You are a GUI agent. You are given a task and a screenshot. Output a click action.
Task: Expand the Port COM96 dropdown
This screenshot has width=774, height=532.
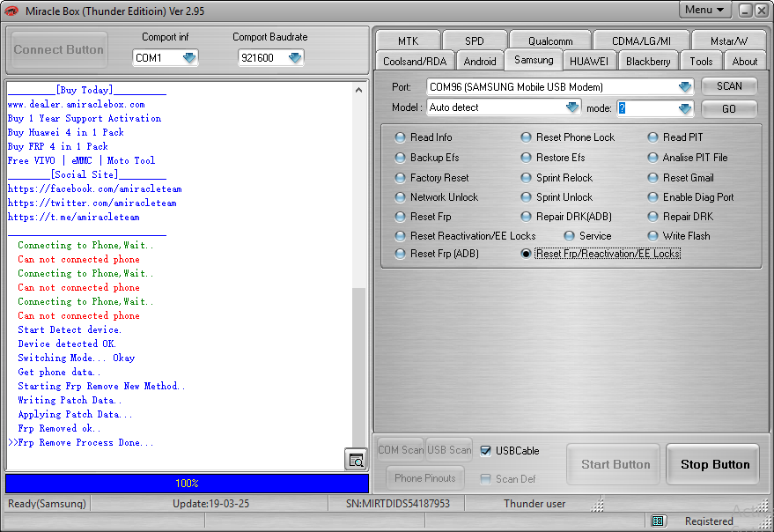[685, 87]
